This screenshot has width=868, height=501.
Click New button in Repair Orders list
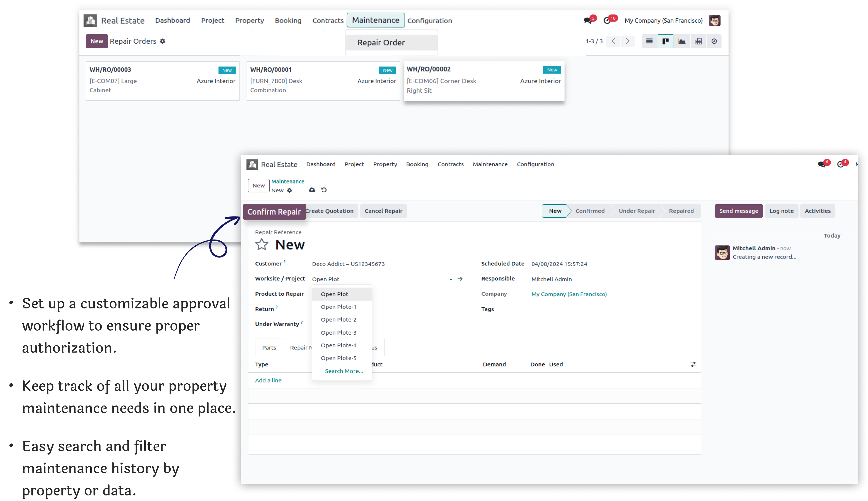(97, 41)
